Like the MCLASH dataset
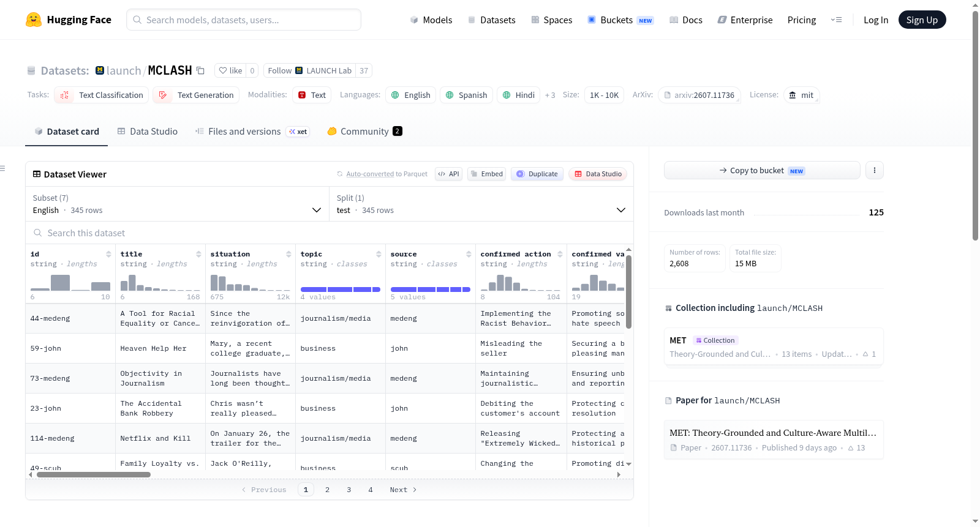The width and height of the screenshot is (980, 527). tap(230, 70)
